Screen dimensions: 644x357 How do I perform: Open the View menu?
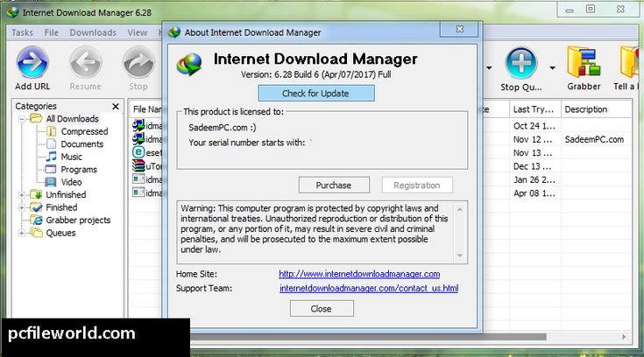[138, 32]
